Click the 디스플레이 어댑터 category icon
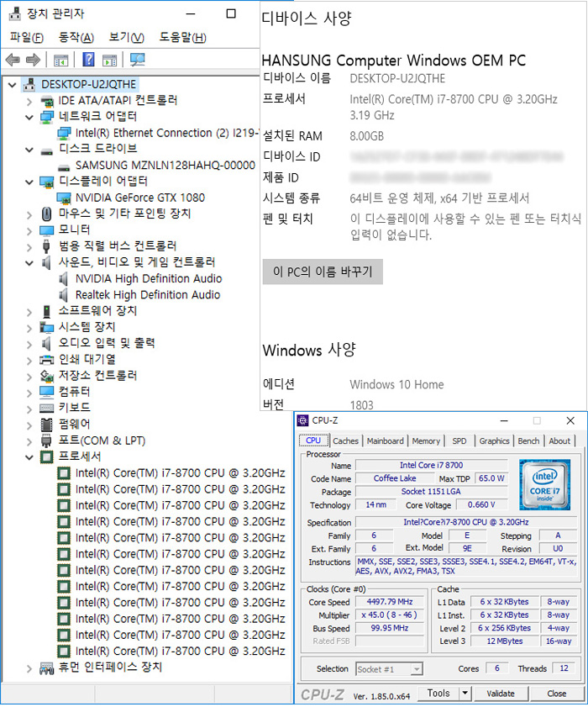 point(47,182)
